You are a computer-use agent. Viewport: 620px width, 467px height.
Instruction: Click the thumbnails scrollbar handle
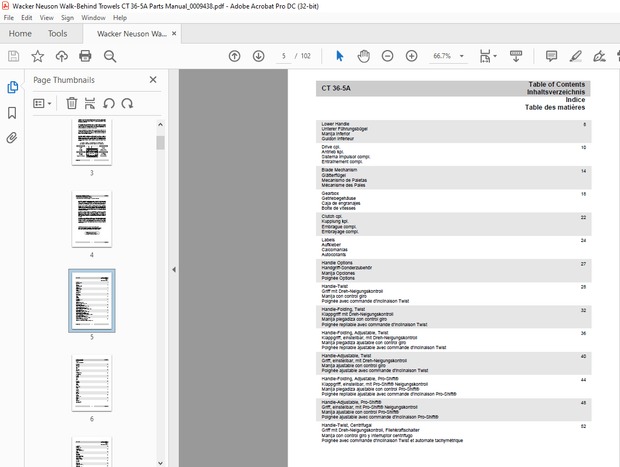click(160, 143)
